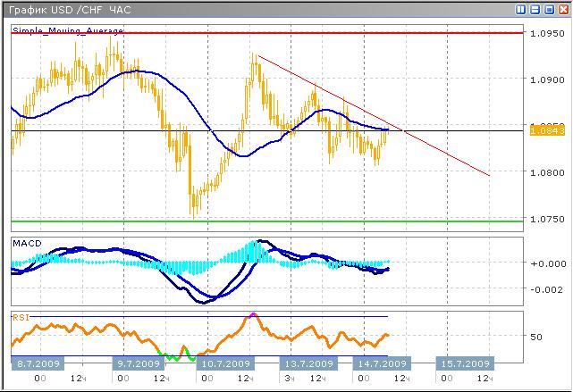Select the 8.7.2009 date marker

(38, 364)
